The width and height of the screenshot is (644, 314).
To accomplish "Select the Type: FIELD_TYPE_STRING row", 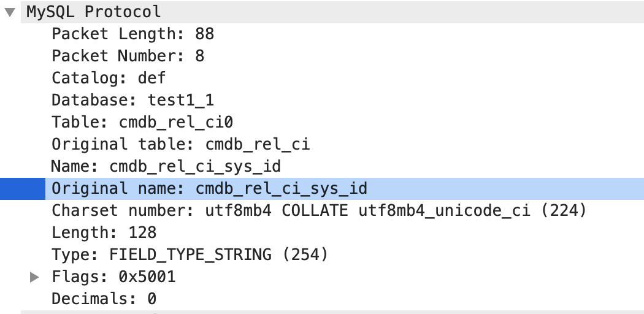I will [190, 255].
